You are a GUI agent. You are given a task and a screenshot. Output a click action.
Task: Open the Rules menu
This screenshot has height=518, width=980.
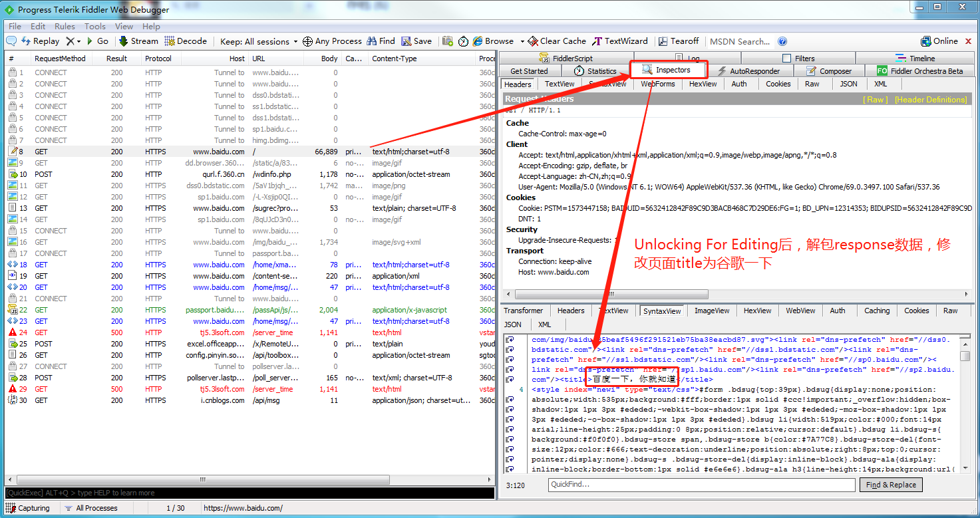point(65,27)
